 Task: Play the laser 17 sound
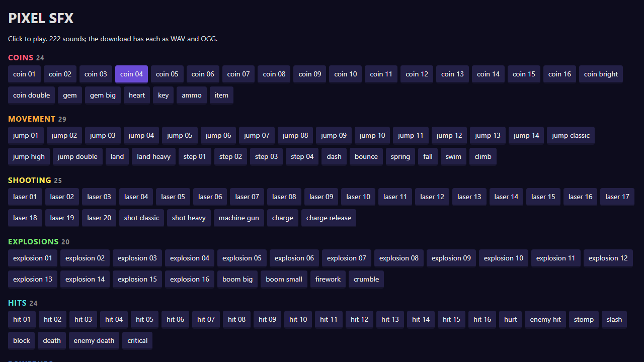617,197
